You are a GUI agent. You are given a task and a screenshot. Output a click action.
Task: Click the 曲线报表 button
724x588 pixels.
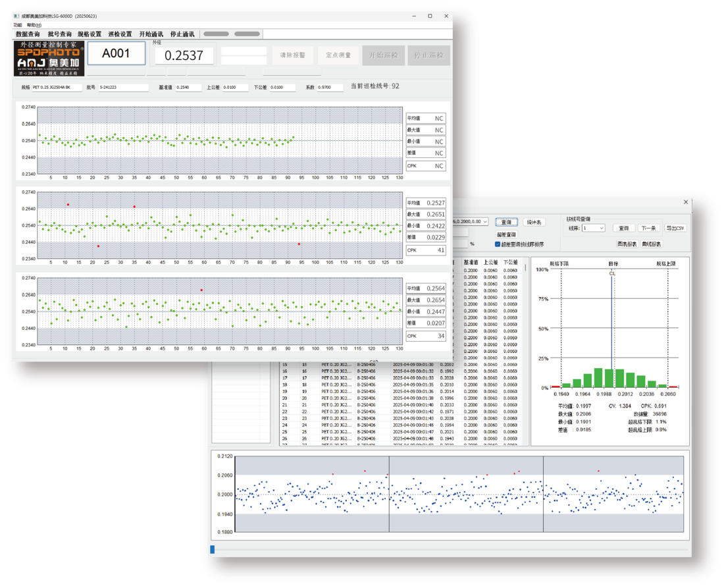(x=652, y=244)
